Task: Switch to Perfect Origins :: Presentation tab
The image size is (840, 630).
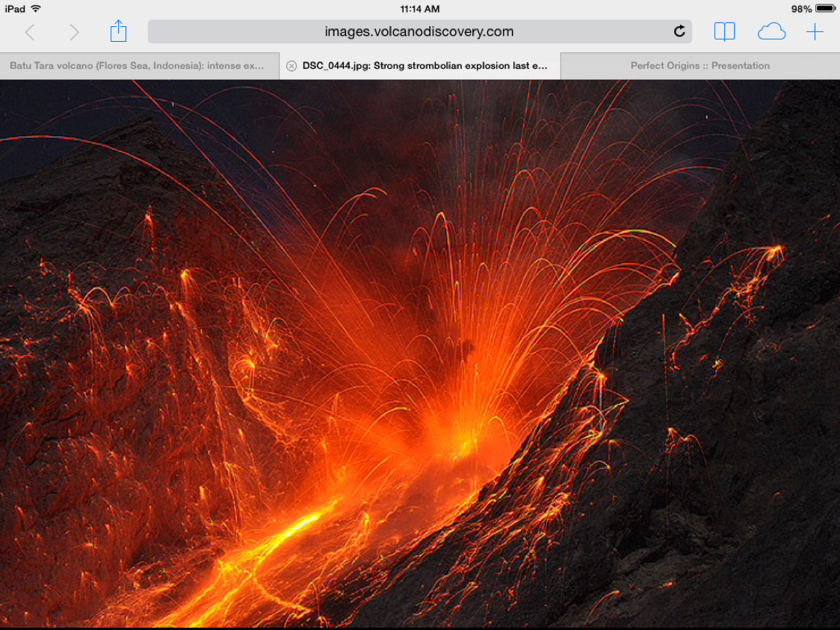Action: pyautogui.click(x=700, y=66)
